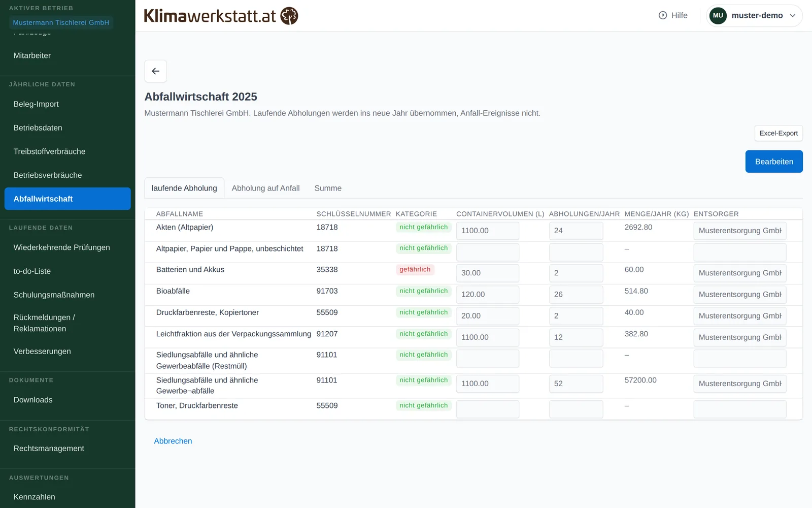Click empty Entsorger field for Altpapier, Papier und Pappe
Screen dimensions: 812x508
click(x=740, y=252)
